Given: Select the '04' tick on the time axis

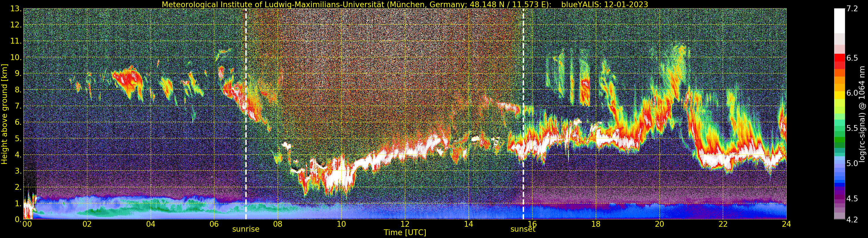Looking at the screenshot, I should point(151,224).
